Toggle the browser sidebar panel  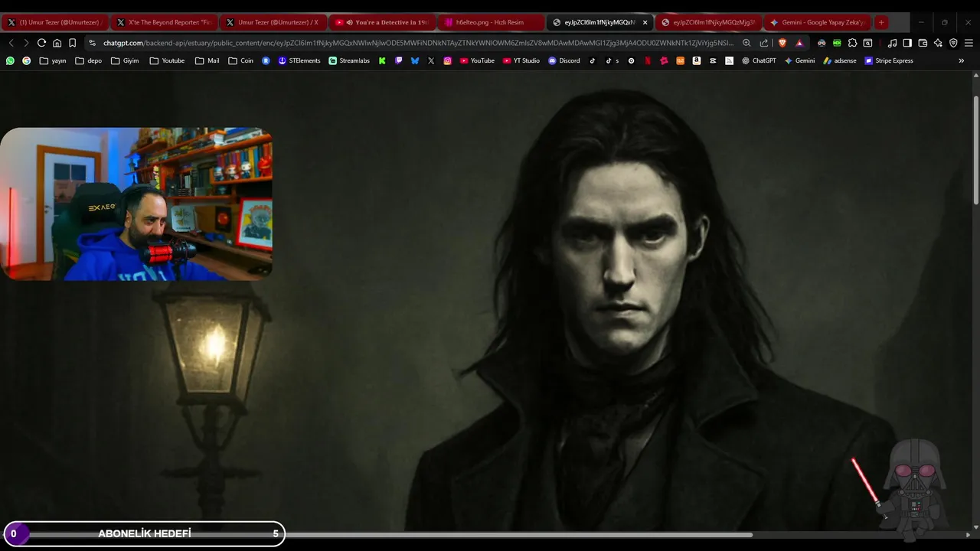coord(907,43)
